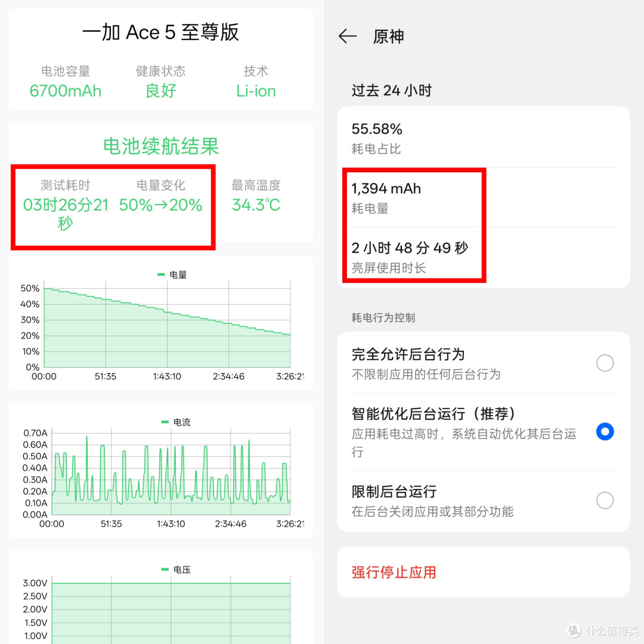Click the 最高温度 label
644x644 pixels.
point(255,185)
